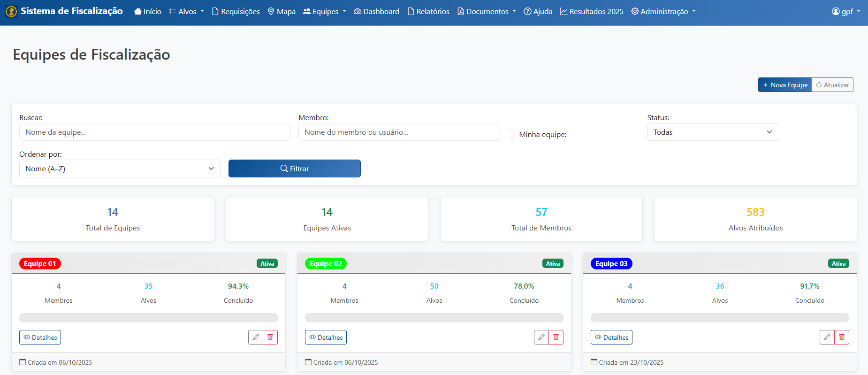Click the pencil edit icon for Equipe 03
Screen dimensions: 868x375
(827, 337)
